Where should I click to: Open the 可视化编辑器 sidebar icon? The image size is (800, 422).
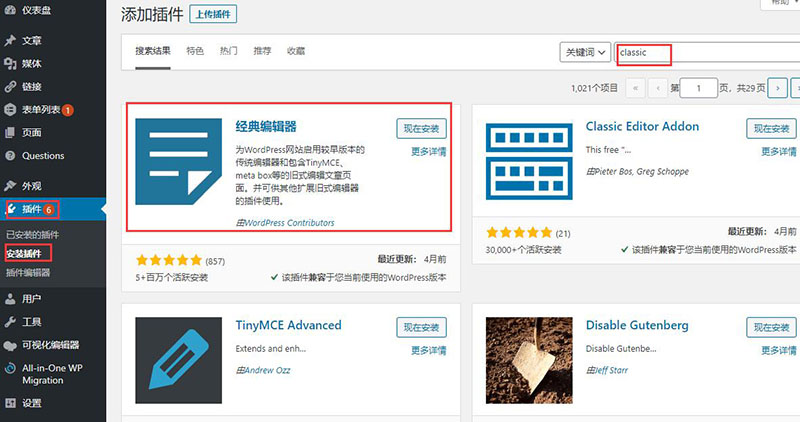click(x=10, y=345)
